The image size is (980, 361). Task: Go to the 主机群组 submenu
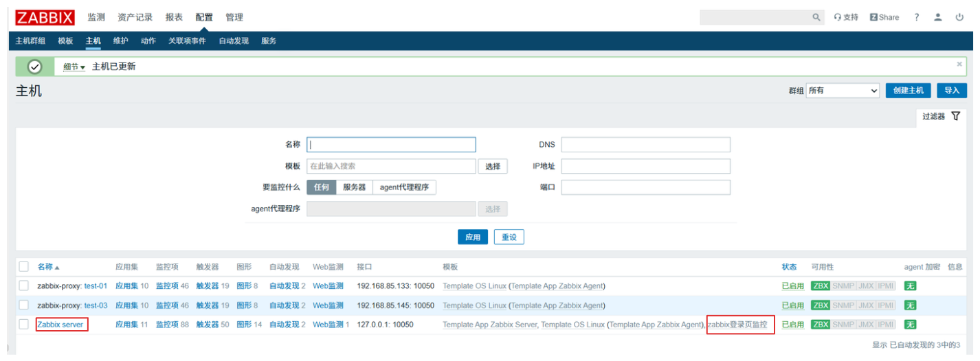(30, 41)
